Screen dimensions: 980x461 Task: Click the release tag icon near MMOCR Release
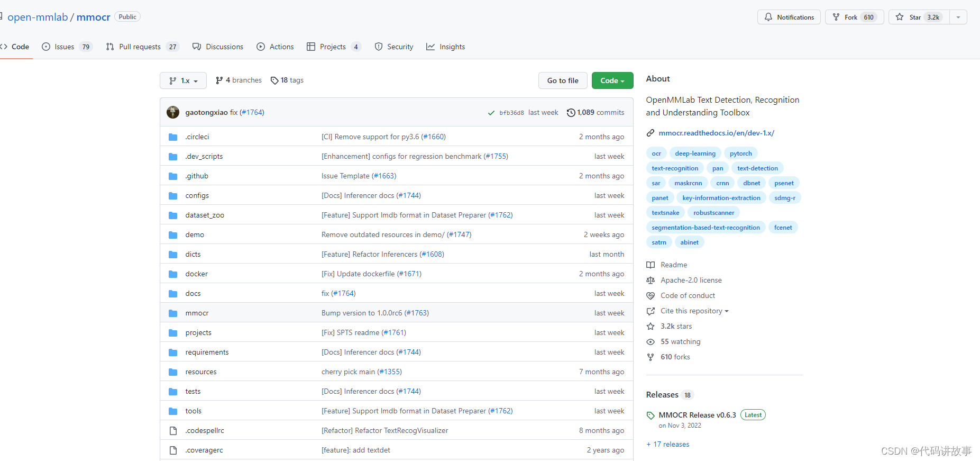click(651, 415)
